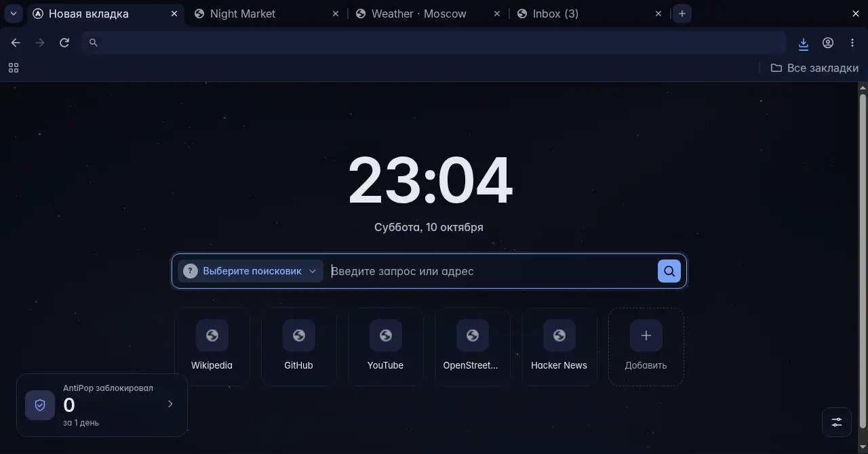Expand AntiPop widget with the chevron

[x=170, y=404]
